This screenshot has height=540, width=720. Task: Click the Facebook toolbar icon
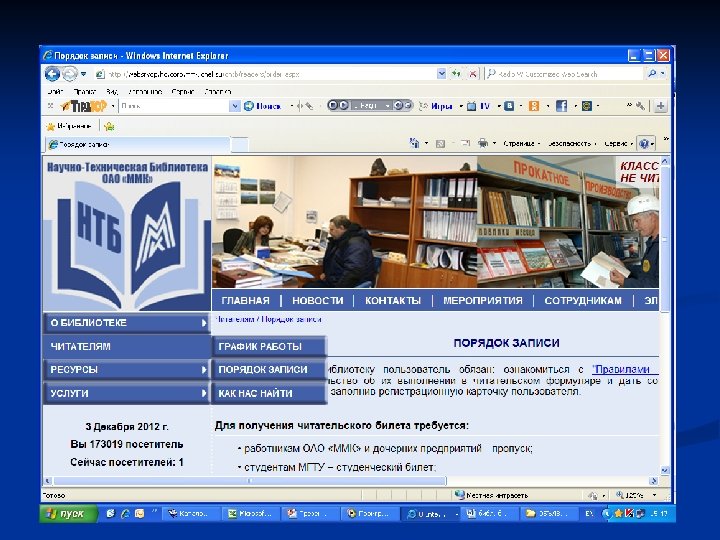(561, 106)
